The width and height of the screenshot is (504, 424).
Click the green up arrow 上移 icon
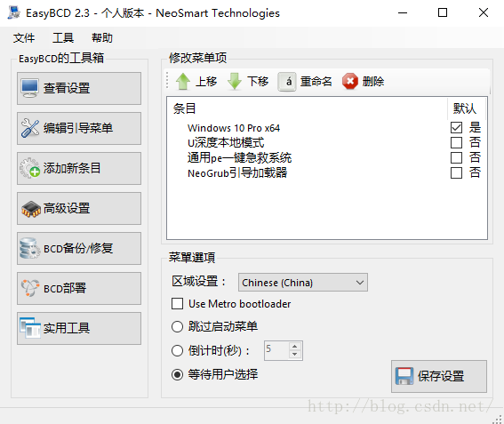[183, 81]
